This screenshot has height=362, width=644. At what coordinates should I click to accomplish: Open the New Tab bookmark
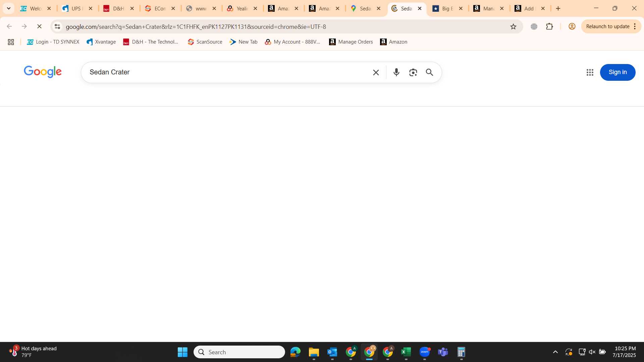pos(244,42)
